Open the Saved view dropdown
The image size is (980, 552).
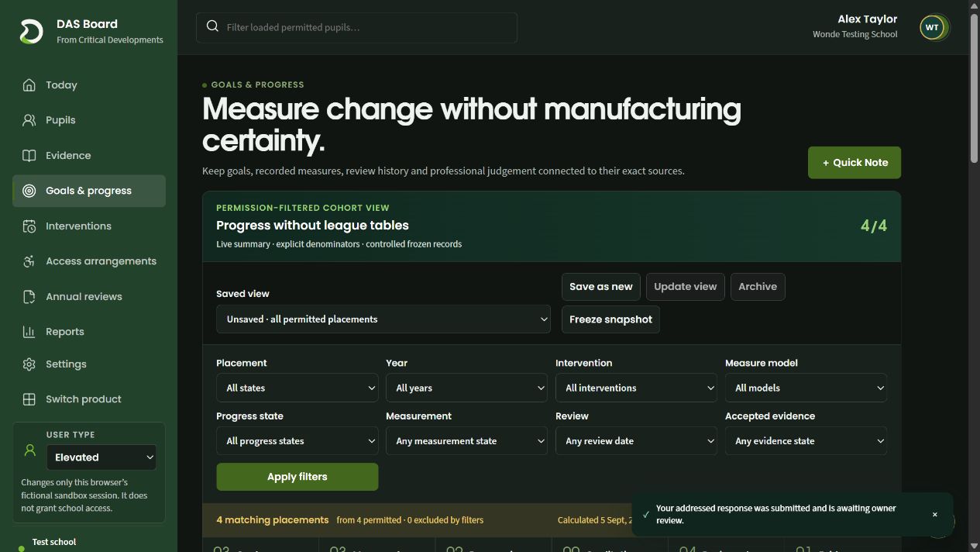coord(383,319)
